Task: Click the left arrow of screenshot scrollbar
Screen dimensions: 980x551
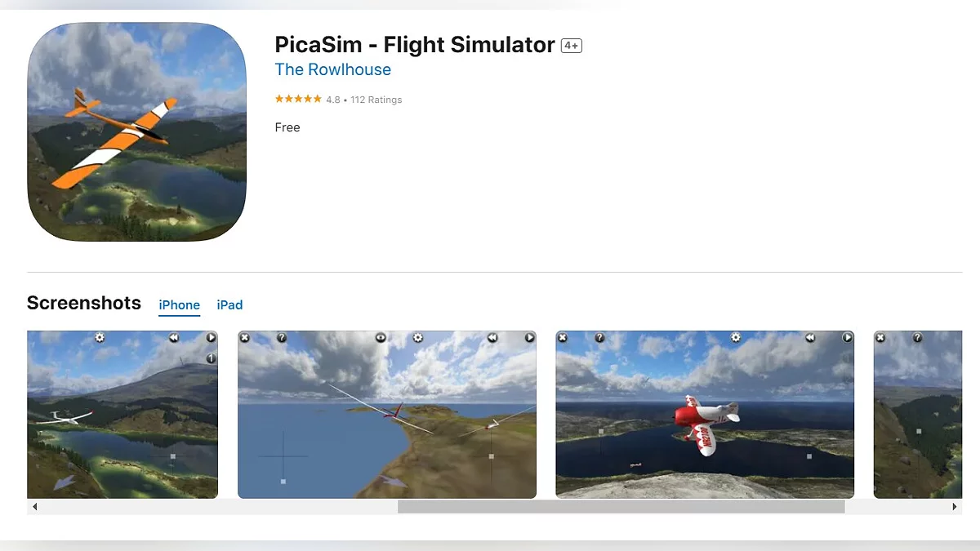Action: [34, 507]
